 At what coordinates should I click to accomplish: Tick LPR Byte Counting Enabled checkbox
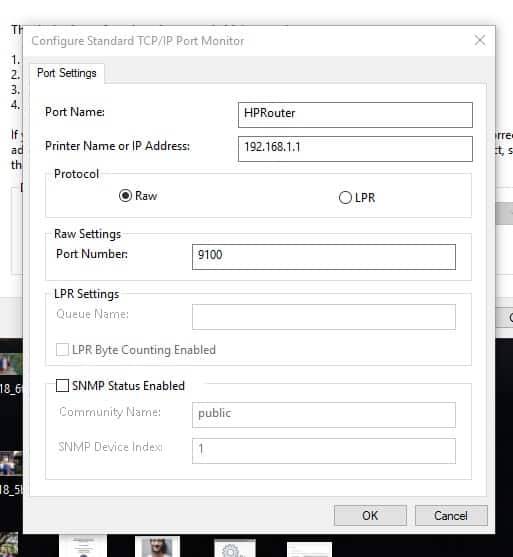click(x=62, y=350)
